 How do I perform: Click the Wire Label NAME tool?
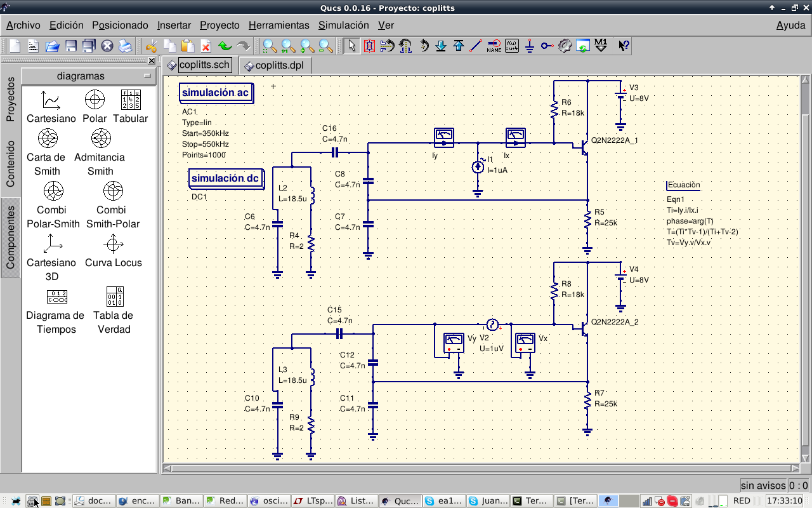tap(494, 46)
